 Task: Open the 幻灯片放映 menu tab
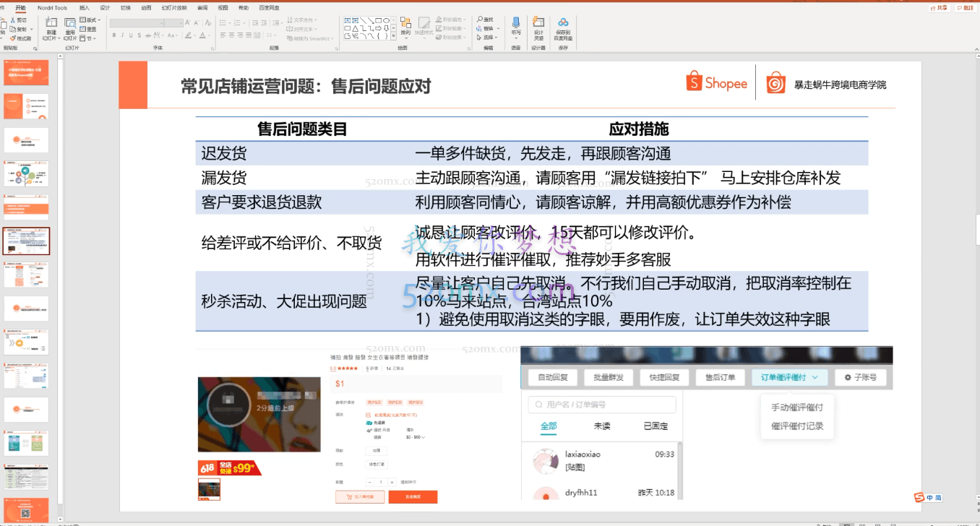coord(175,7)
